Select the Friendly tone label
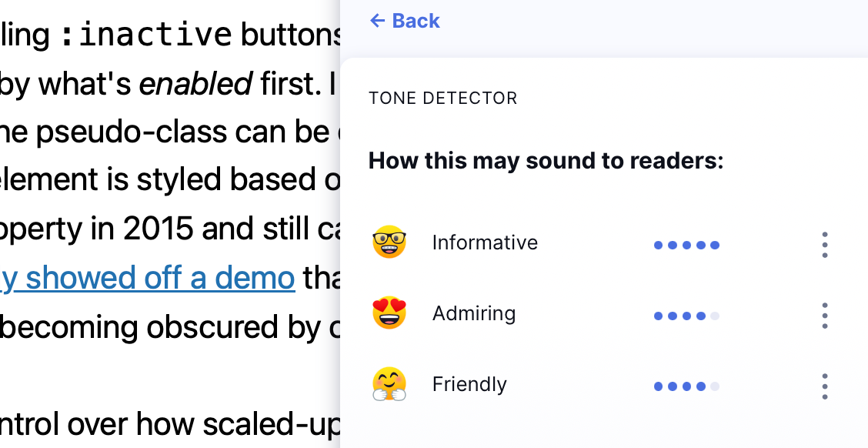 pyautogui.click(x=469, y=384)
